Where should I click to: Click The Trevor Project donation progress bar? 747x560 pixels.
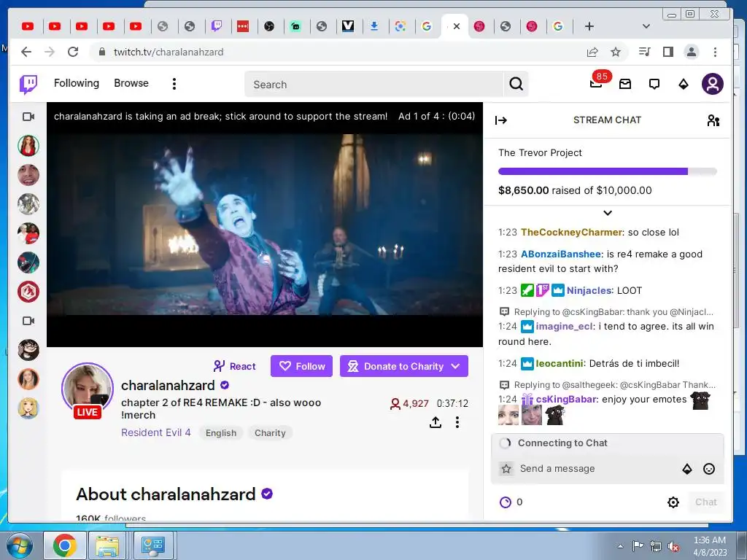tap(608, 171)
